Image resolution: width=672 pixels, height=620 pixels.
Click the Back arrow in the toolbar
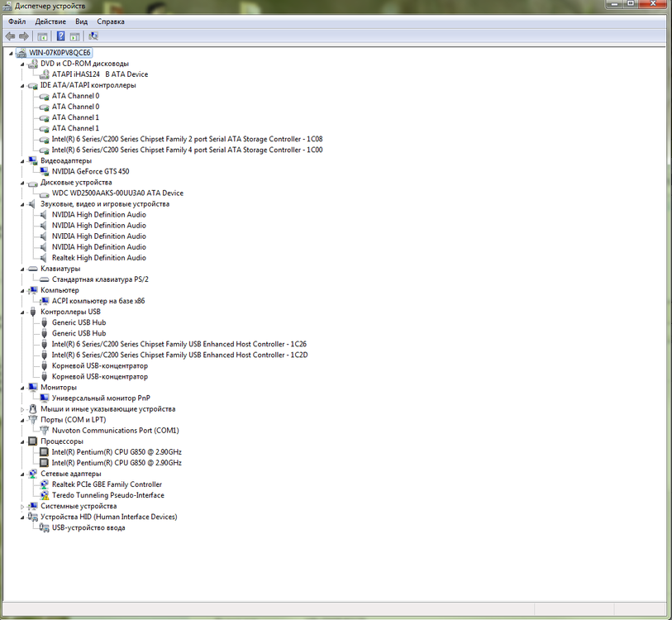pyautogui.click(x=10, y=36)
